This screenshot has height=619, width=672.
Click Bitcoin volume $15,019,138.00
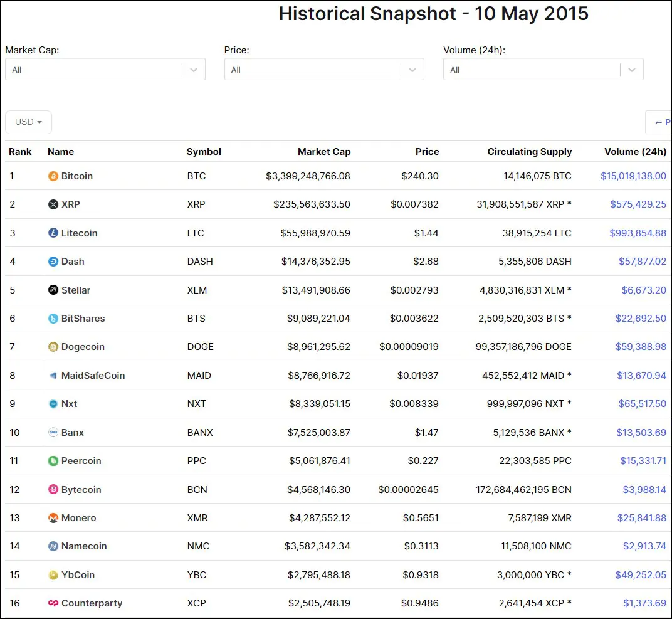point(633,176)
